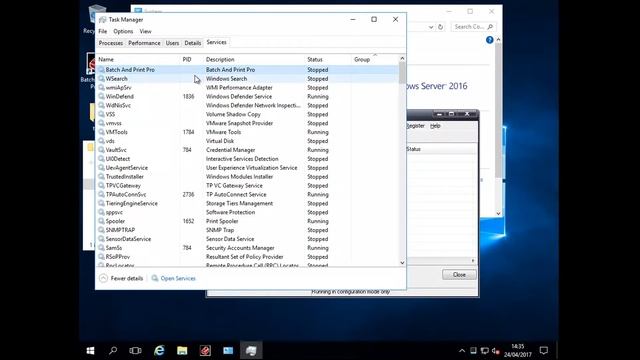Click the sppsvc service icon

pyautogui.click(x=101, y=212)
